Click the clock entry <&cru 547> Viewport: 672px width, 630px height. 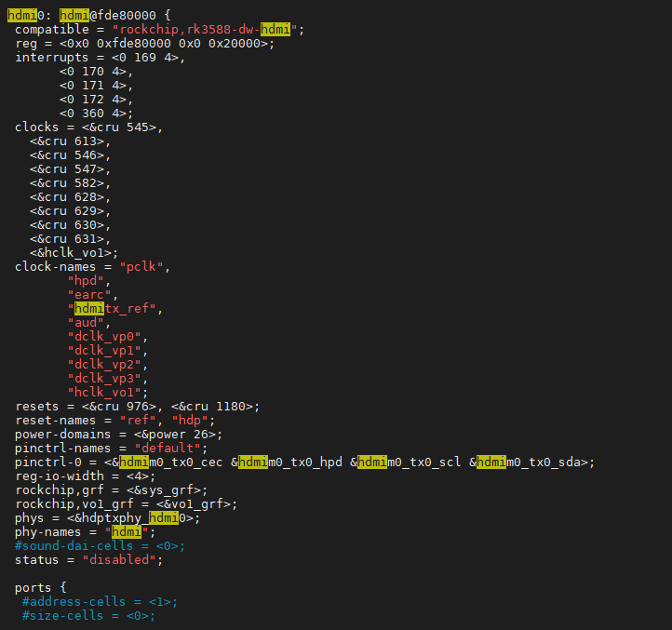coord(67,169)
